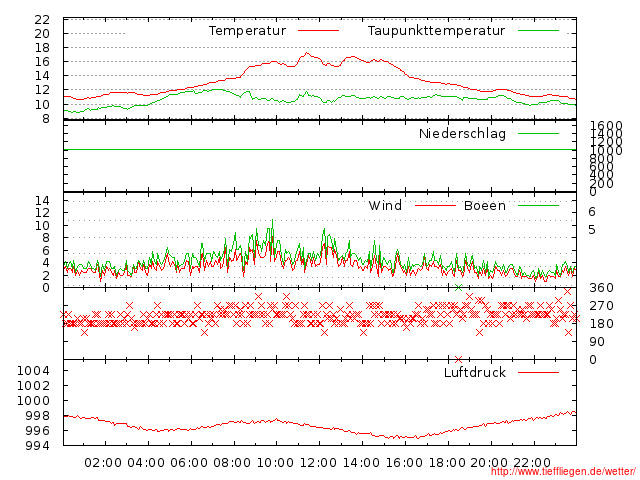Click the 90 wind direction axis value

click(x=597, y=342)
